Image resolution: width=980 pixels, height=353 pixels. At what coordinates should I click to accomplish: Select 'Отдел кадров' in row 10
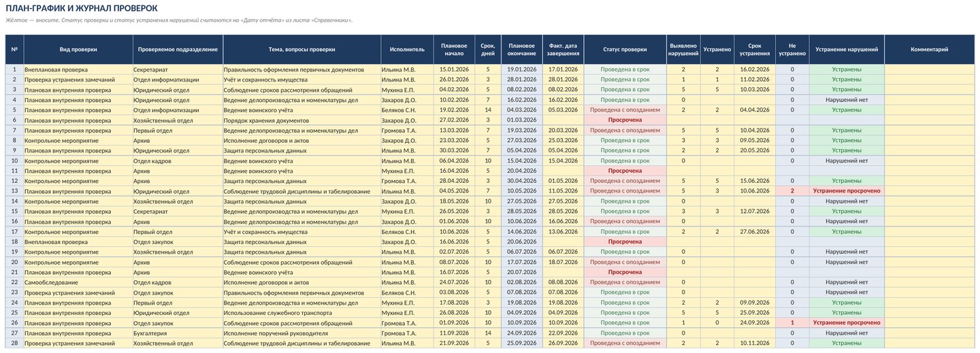point(178,161)
